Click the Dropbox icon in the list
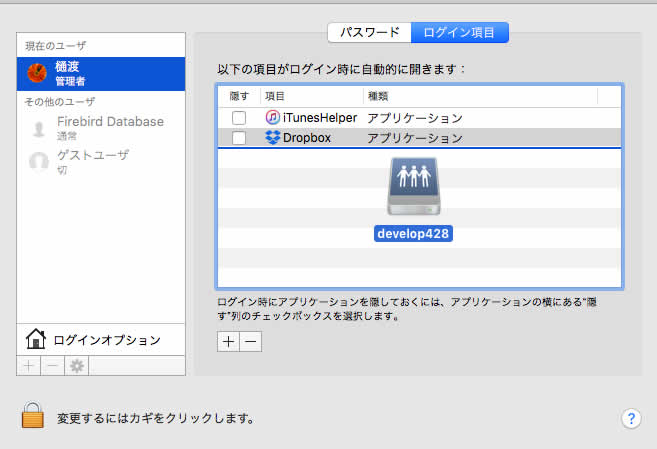The height and width of the screenshot is (449, 657). (273, 138)
